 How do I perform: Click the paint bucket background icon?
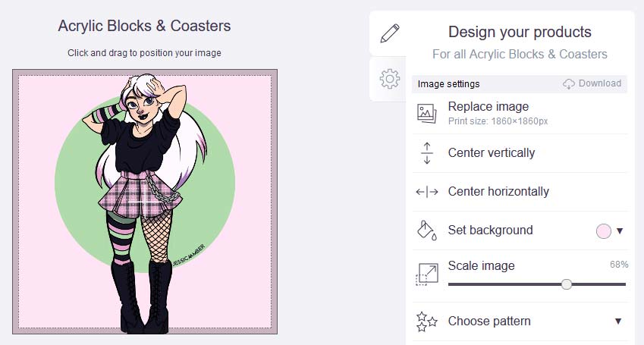(x=427, y=231)
